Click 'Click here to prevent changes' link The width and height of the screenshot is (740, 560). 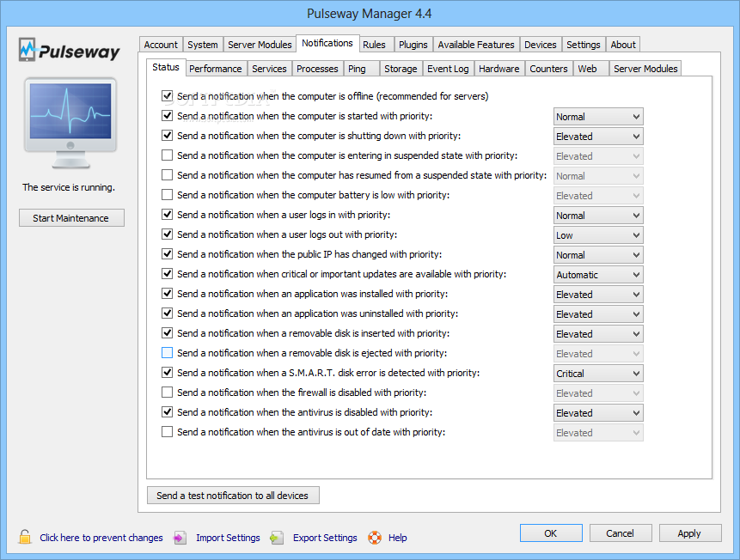pyautogui.click(x=101, y=538)
